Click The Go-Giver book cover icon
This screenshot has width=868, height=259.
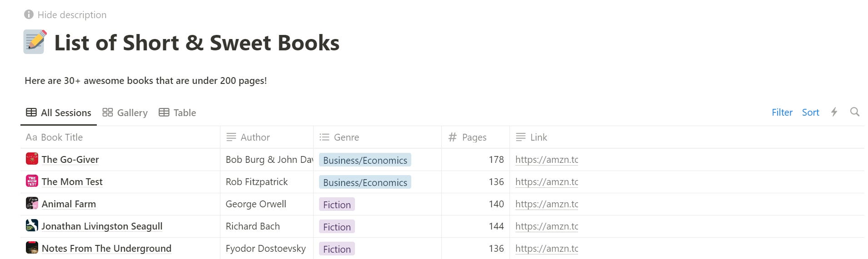coord(32,159)
